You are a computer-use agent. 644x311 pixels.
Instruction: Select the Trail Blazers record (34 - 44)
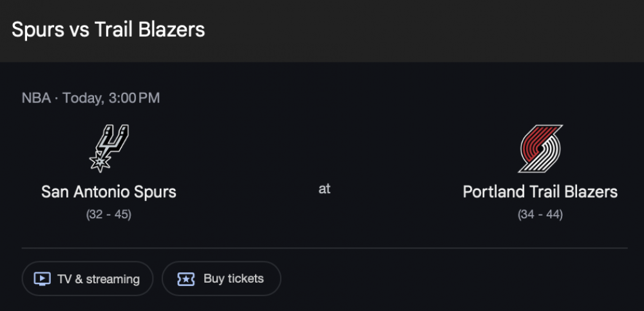[x=540, y=214]
